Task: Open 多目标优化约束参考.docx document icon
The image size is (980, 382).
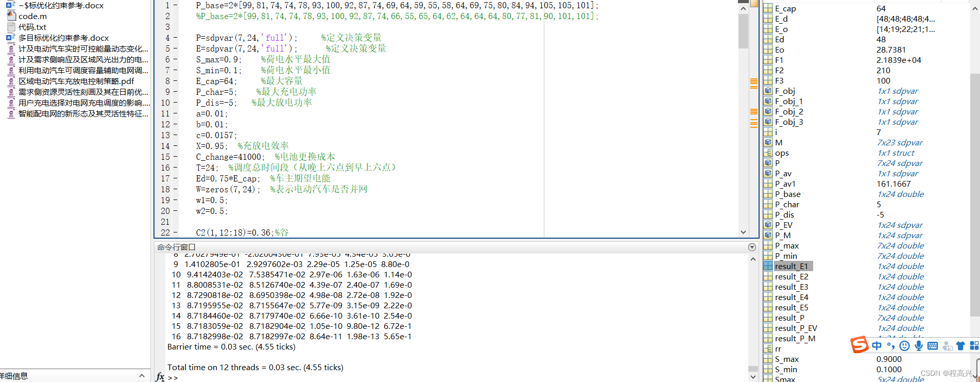Action: tap(11, 38)
